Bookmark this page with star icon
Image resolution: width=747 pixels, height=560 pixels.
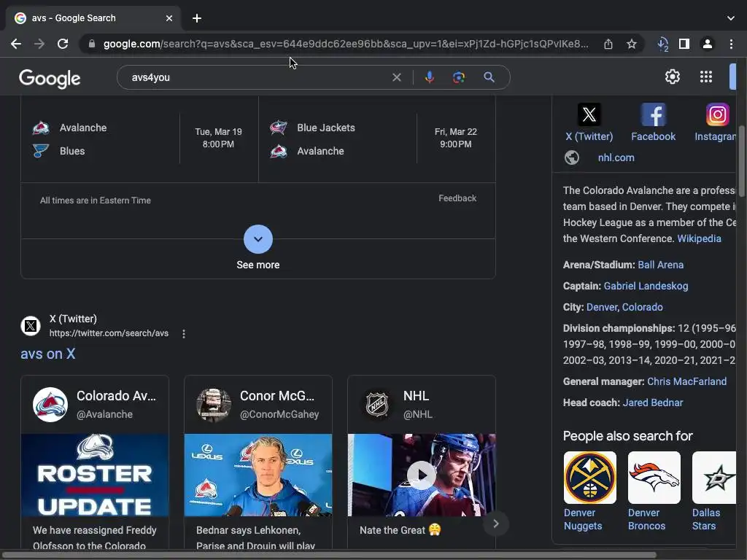[x=632, y=44]
